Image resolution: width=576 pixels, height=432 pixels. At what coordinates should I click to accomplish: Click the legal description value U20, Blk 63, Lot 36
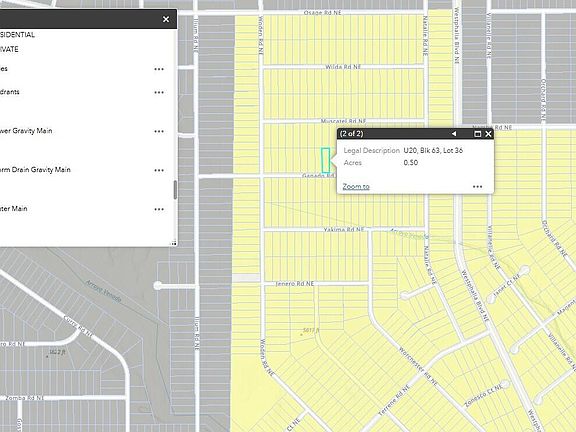[433, 150]
